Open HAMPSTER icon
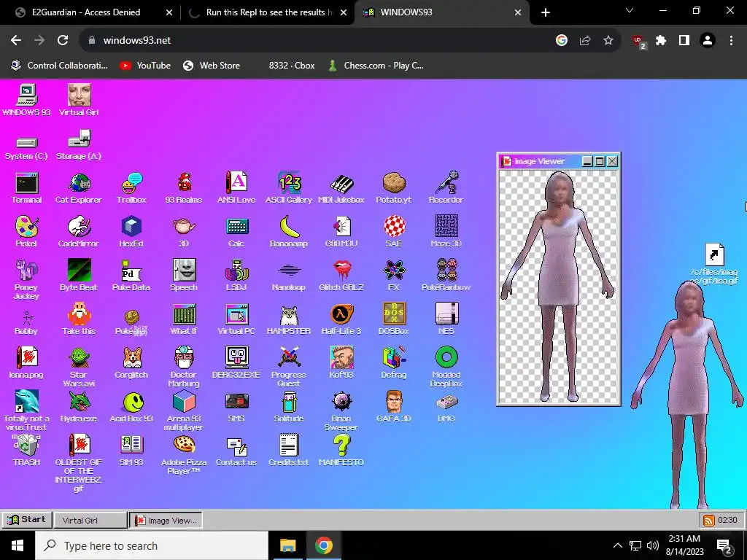Screen dimensions: 747x560 pyautogui.click(x=289, y=319)
